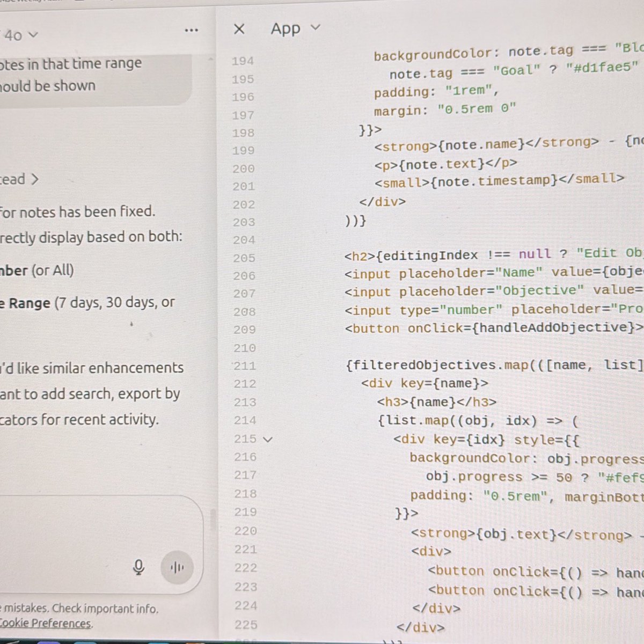Select line number 194 in gutter
This screenshot has width=644, height=644.
[243, 61]
